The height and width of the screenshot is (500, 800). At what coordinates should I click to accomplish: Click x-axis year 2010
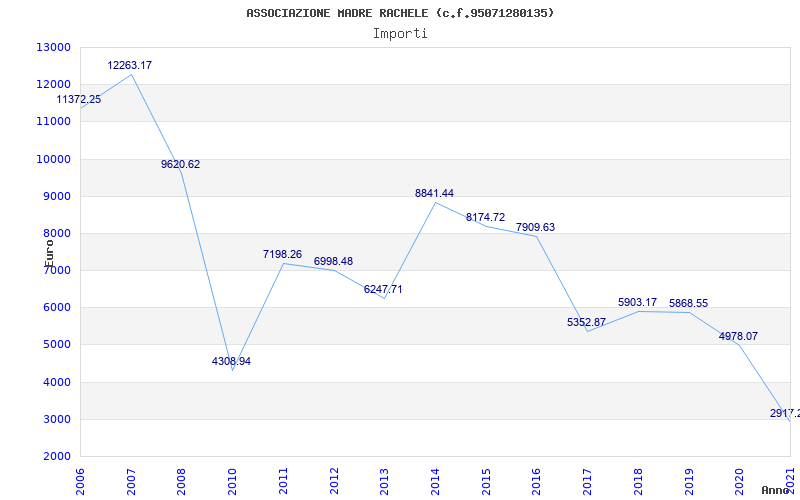(232, 482)
